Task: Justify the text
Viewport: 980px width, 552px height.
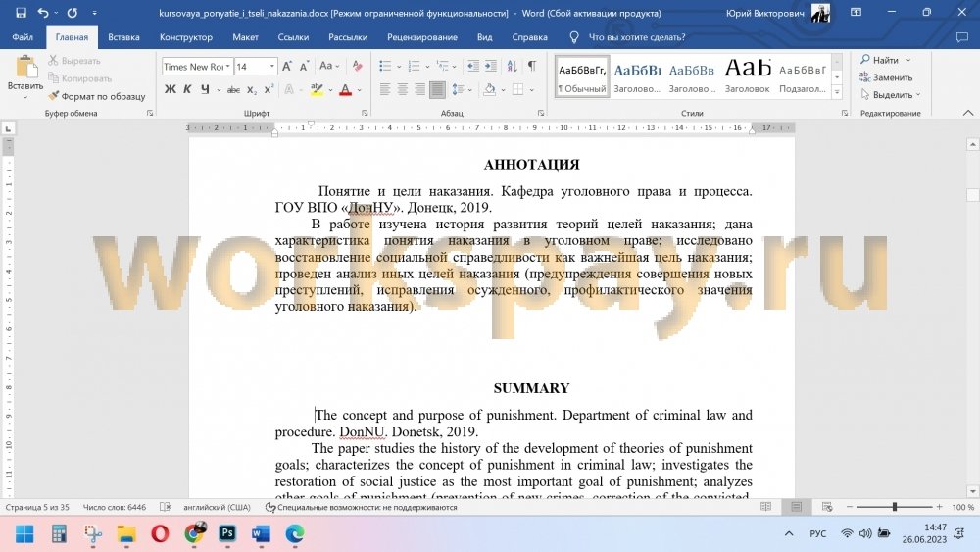Action: (437, 90)
